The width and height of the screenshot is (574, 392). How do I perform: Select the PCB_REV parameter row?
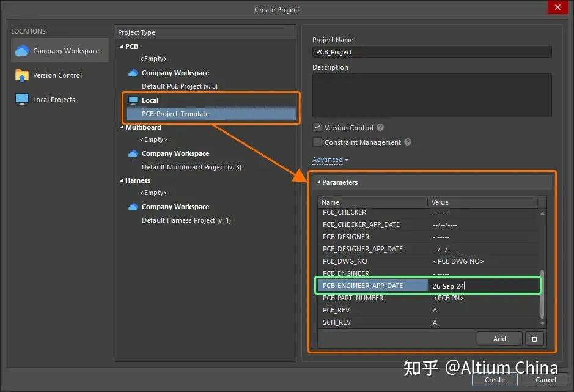point(429,310)
